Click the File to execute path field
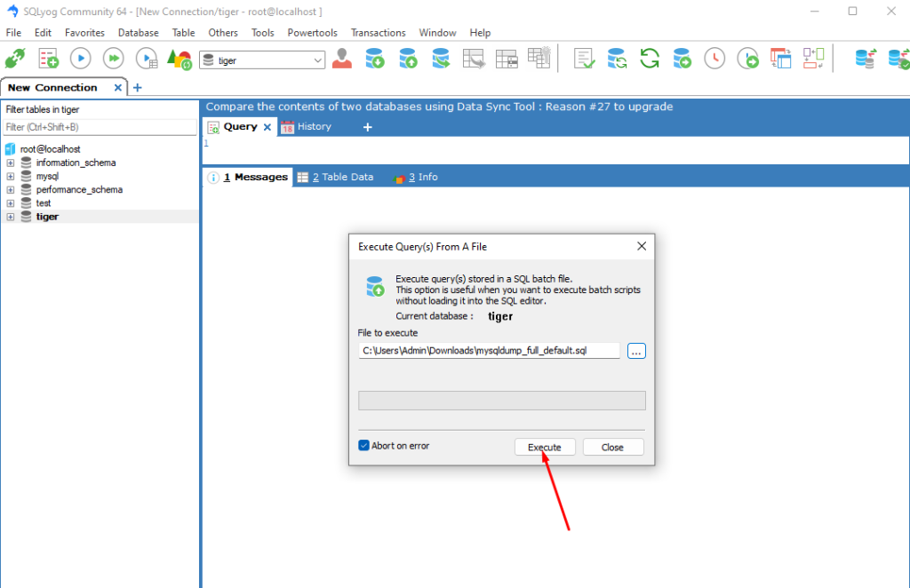This screenshot has height=588, width=910. [x=489, y=351]
